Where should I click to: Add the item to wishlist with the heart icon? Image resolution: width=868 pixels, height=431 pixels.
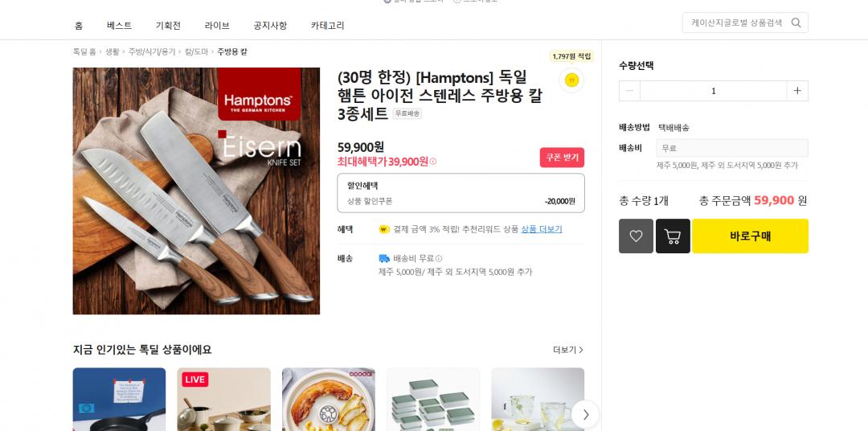pyautogui.click(x=636, y=236)
